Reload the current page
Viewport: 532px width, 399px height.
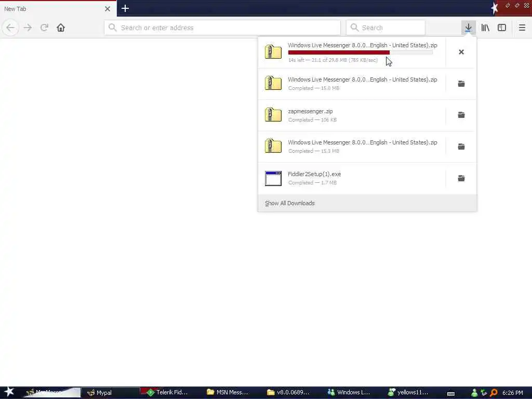tap(44, 28)
